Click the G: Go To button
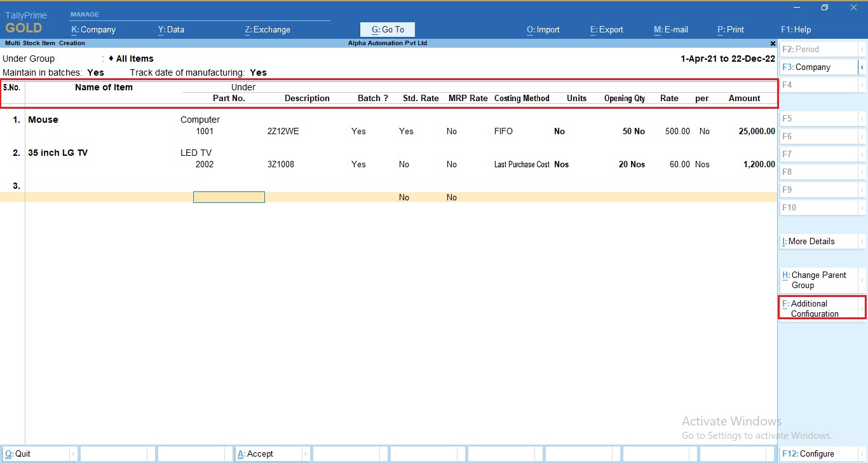 coord(387,29)
